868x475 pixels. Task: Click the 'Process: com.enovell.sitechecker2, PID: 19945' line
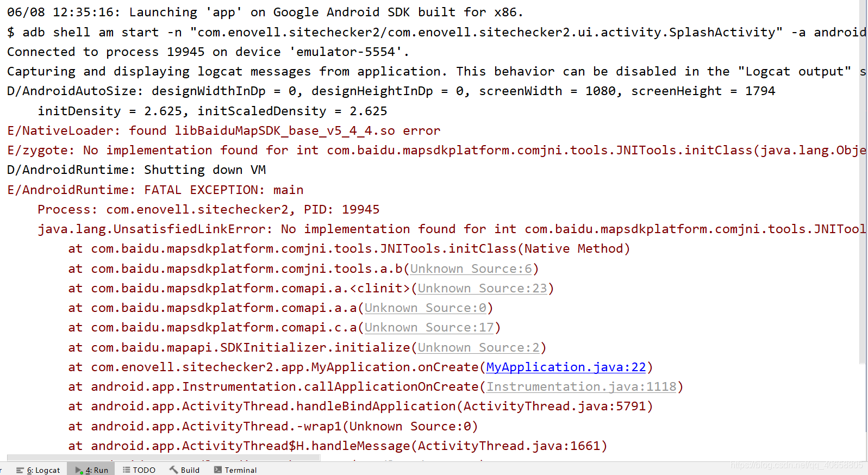click(209, 210)
